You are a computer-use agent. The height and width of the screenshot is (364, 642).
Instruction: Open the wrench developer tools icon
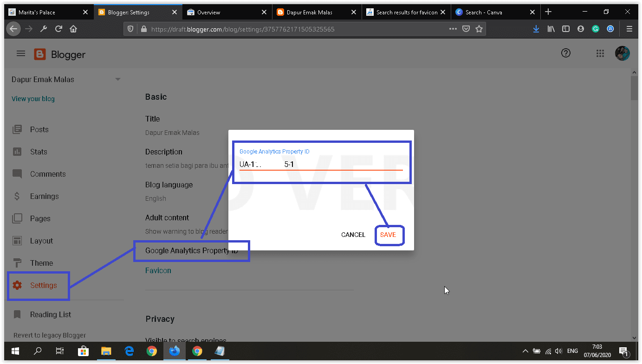pyautogui.click(x=44, y=29)
